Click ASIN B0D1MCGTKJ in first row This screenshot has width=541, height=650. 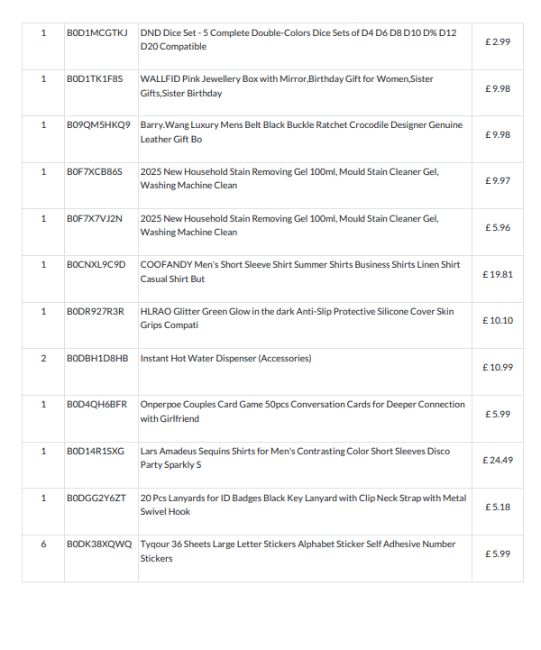(x=97, y=33)
